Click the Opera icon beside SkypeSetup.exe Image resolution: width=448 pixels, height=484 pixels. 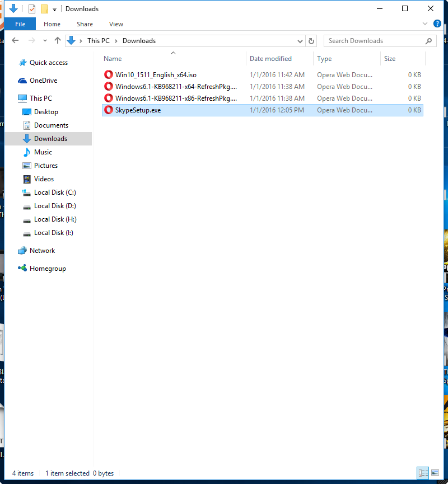tap(109, 110)
